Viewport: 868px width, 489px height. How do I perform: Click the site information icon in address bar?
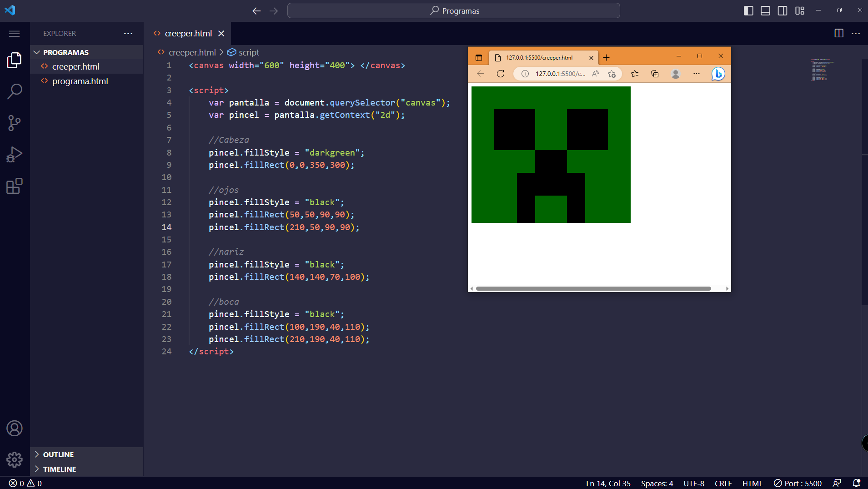click(525, 74)
